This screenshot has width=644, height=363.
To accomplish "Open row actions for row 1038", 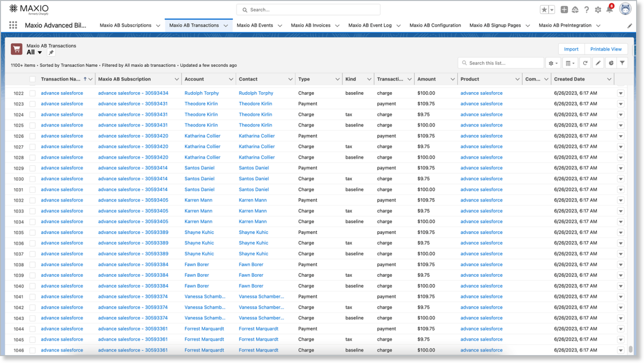I will tap(620, 264).
